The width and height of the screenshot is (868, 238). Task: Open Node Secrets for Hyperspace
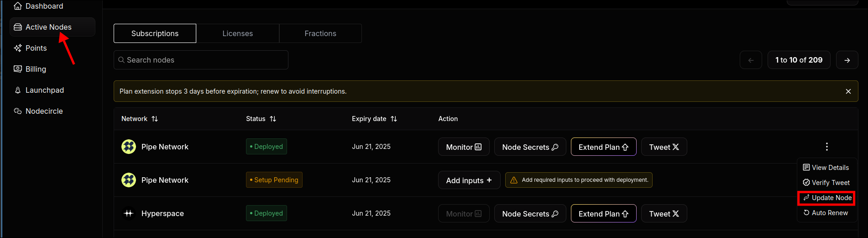(530, 213)
